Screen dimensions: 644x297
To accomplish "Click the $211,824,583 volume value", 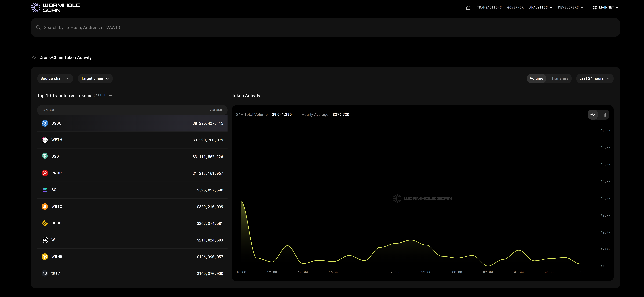I will (x=210, y=240).
